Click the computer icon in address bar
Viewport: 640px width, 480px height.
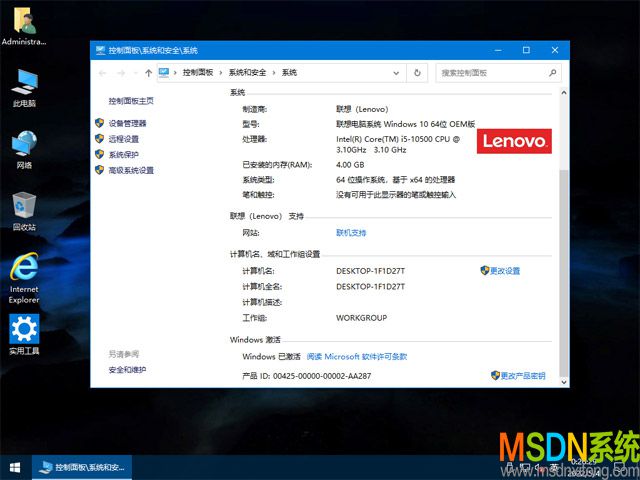click(164, 73)
